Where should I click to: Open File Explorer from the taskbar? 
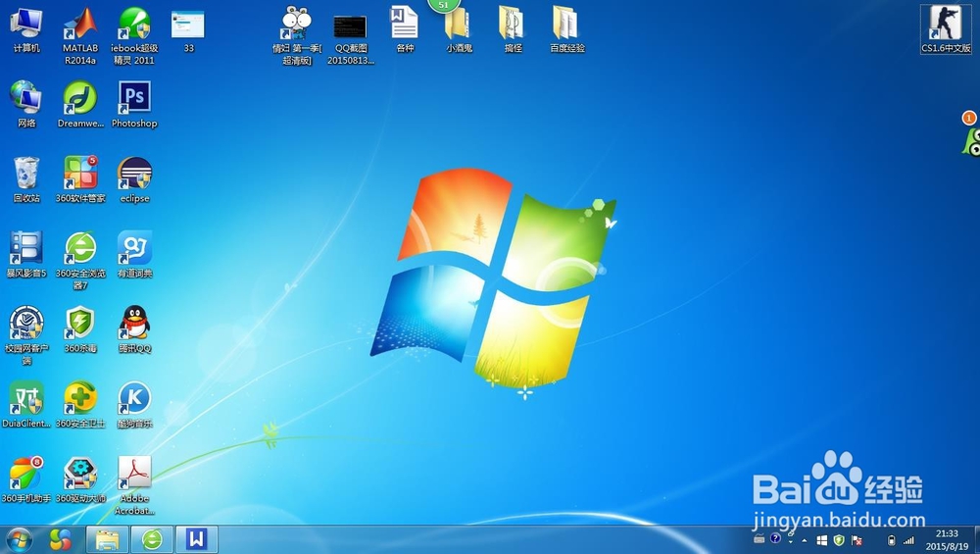coord(108,539)
